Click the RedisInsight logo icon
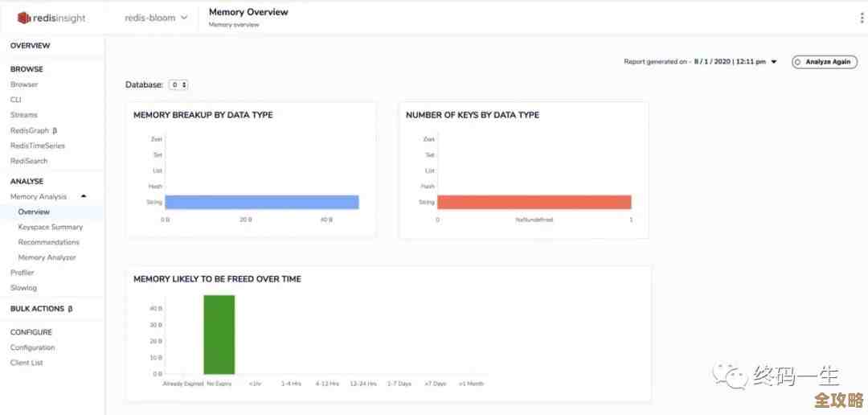Viewport: 868px width, 415px height. coord(23,18)
